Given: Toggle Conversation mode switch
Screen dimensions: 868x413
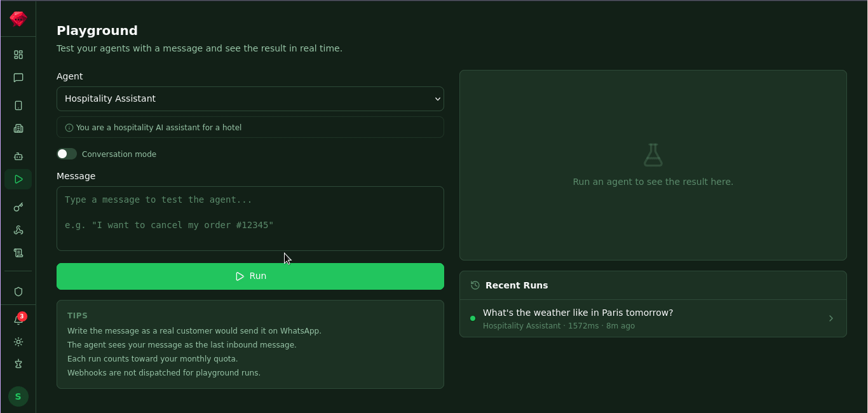Looking at the screenshot, I should (67, 154).
